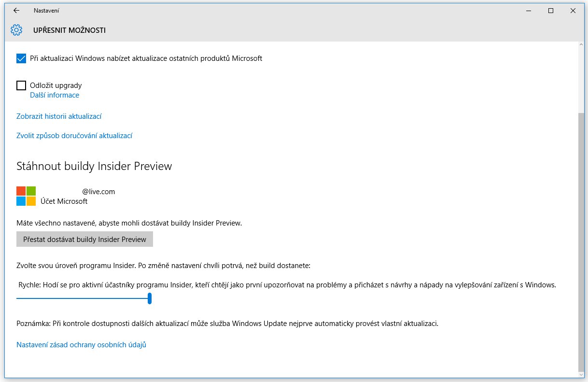Screen dimensions: 588x382
Task: Click the Microsoft logo next to the account
Action: click(26, 196)
